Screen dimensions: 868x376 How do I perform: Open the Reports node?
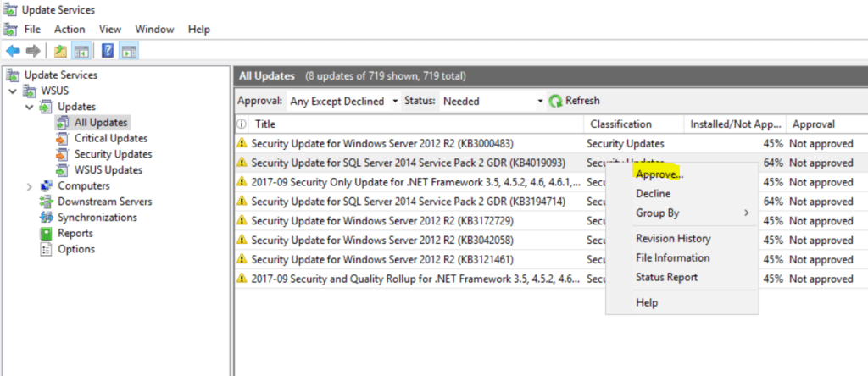pos(75,233)
